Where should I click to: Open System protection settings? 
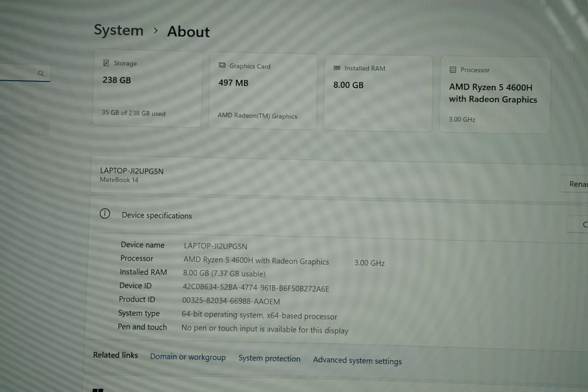[x=269, y=358]
